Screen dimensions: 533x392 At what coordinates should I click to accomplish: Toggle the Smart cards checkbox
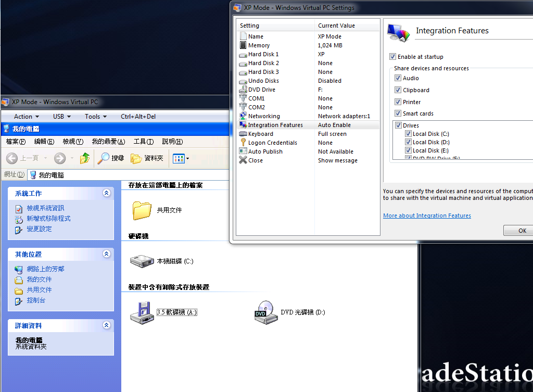tap(398, 113)
